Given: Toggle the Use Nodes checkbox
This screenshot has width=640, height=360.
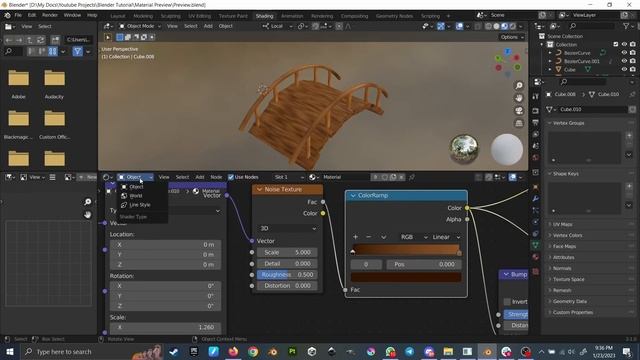Looking at the screenshot, I should click(231, 177).
